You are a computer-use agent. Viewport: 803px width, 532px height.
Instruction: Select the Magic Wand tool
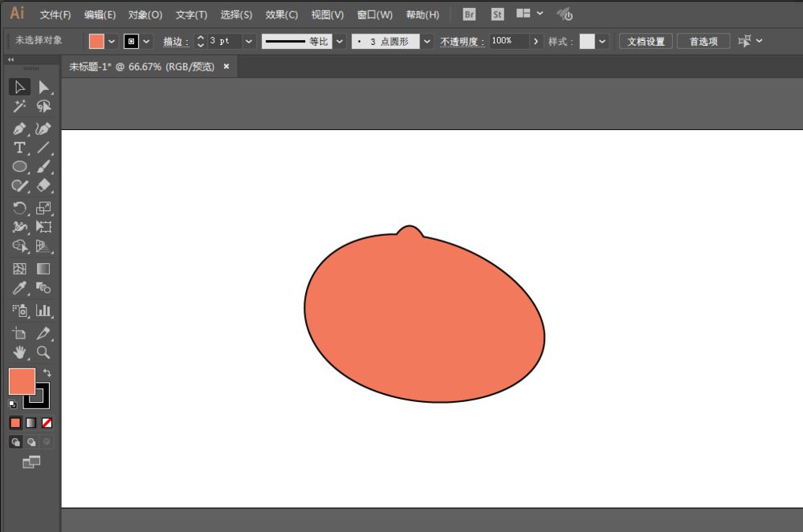(19, 107)
